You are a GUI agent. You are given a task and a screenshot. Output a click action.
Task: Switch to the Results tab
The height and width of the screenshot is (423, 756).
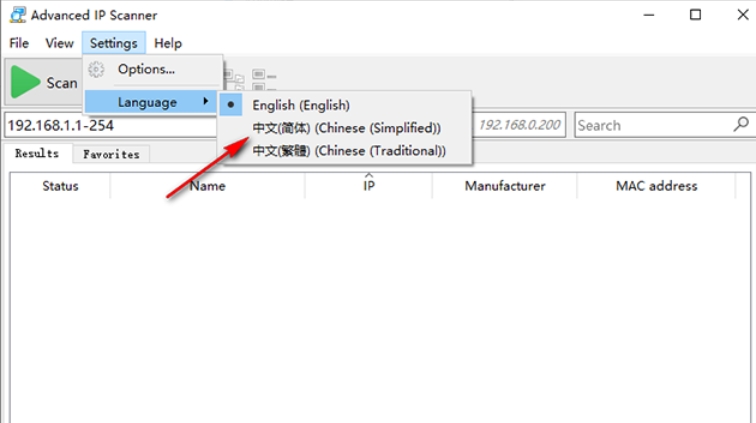pos(37,153)
